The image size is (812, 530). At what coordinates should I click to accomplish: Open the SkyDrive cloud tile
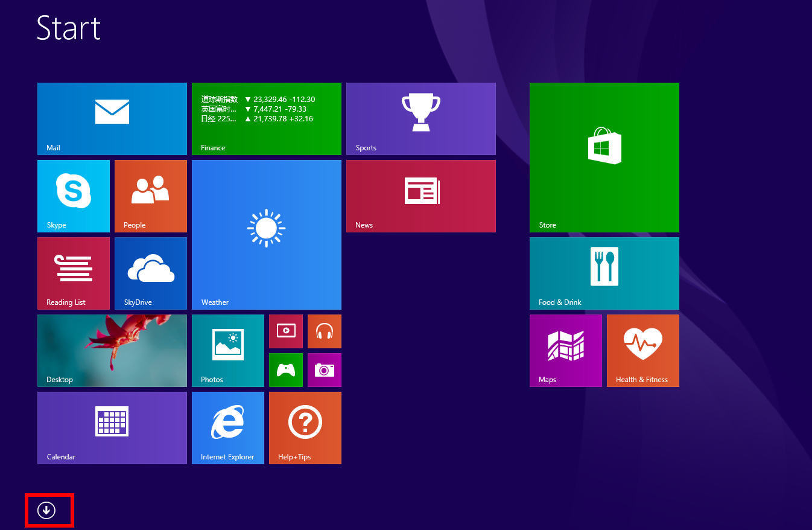coord(151,273)
